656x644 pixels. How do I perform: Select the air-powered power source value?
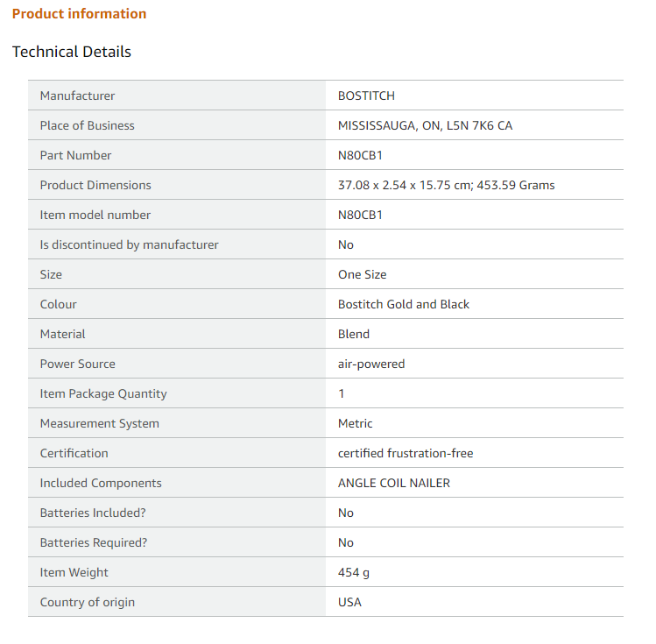371,364
